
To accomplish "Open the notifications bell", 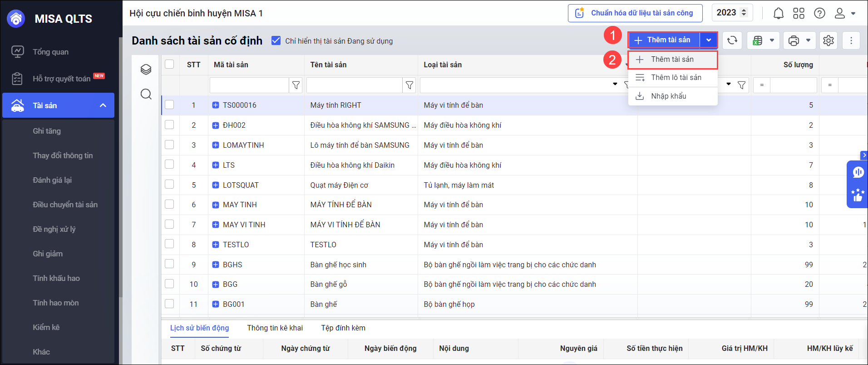I will (x=778, y=13).
